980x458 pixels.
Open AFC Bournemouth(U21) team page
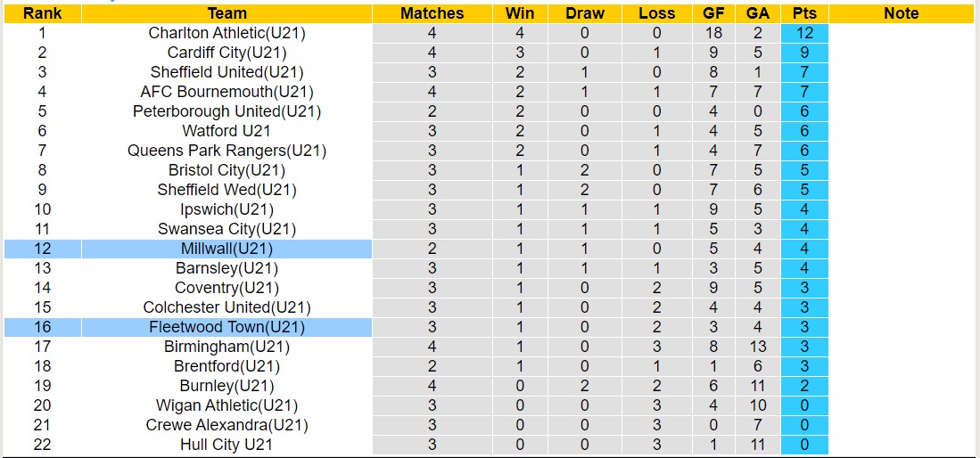click(x=226, y=92)
